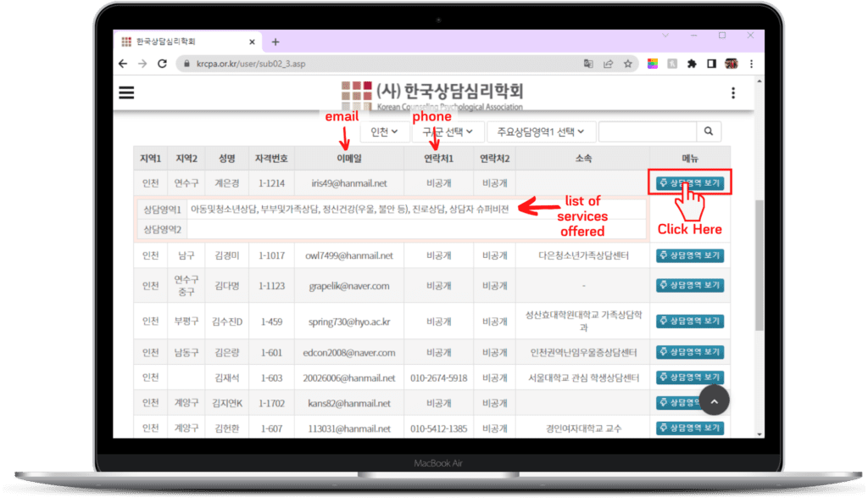Click the share page icon in address bar
Image resolution: width=868 pixels, height=498 pixels.
608,64
